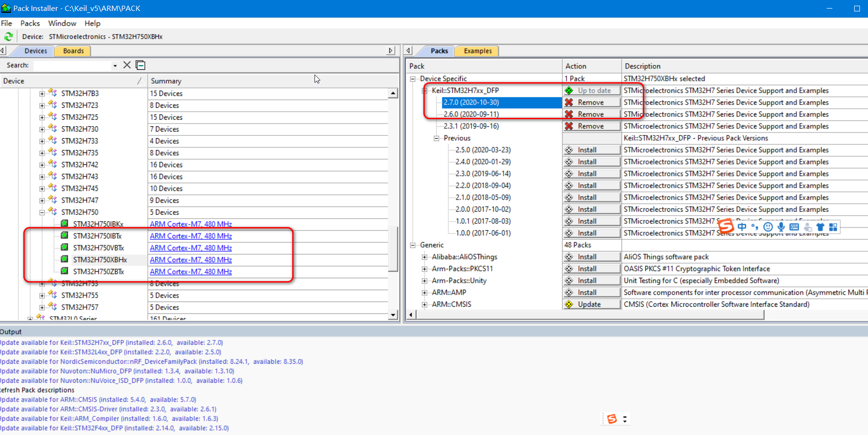Click the STM32H750VBTx chip icon
This screenshot has height=435, width=868.
pyautogui.click(x=64, y=247)
